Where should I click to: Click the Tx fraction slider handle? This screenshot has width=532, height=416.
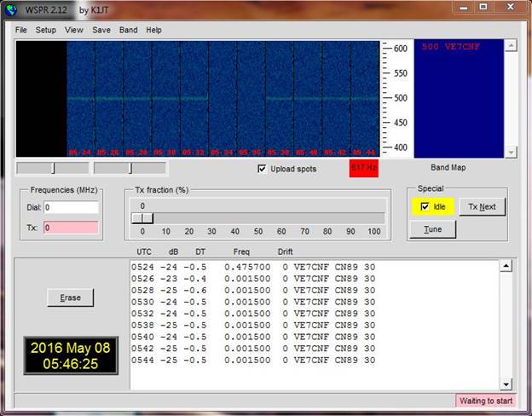(142, 218)
